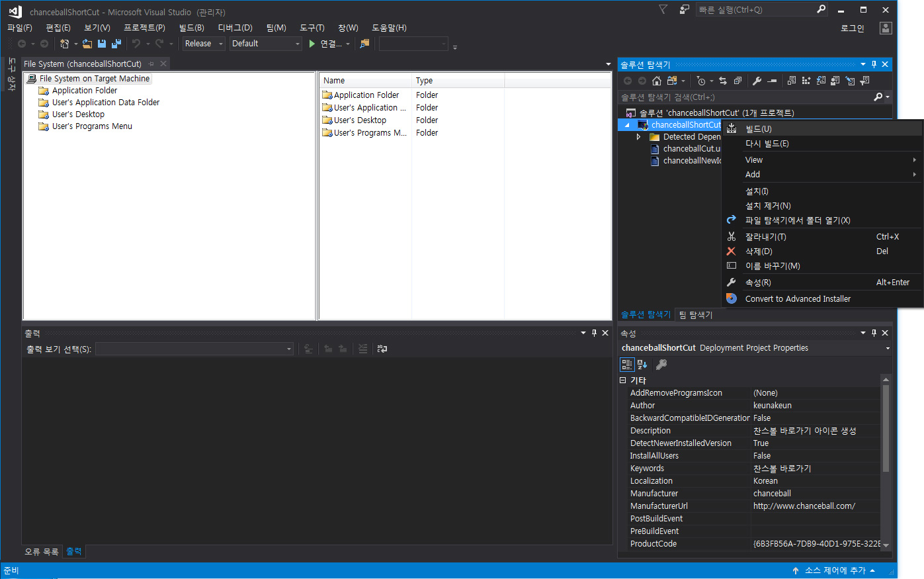Open the 파일(F) menu
This screenshot has width=924, height=579.
[x=20, y=28]
